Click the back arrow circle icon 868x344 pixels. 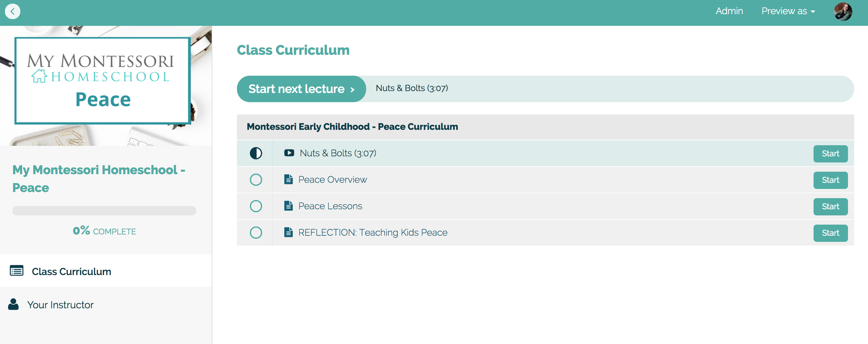[x=13, y=11]
